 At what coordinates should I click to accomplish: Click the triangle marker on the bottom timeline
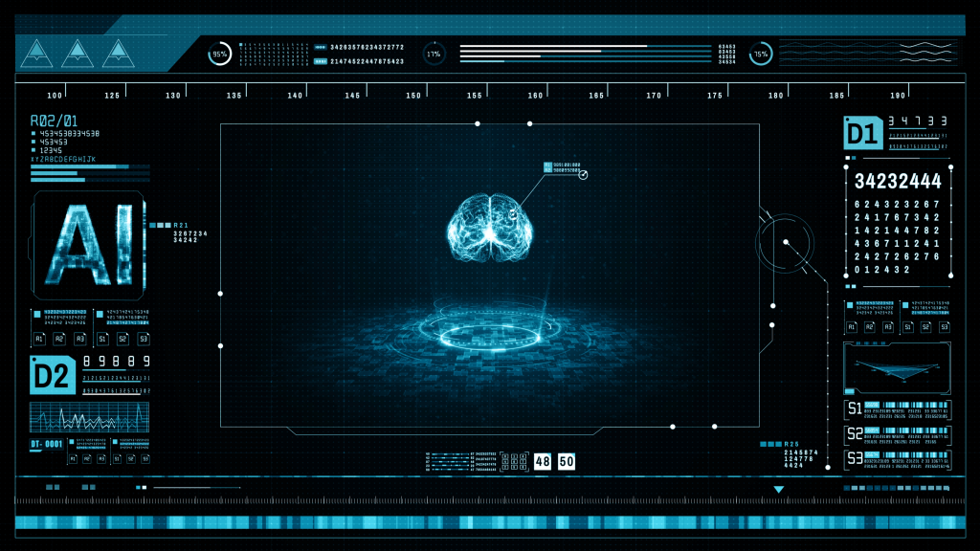click(x=778, y=490)
